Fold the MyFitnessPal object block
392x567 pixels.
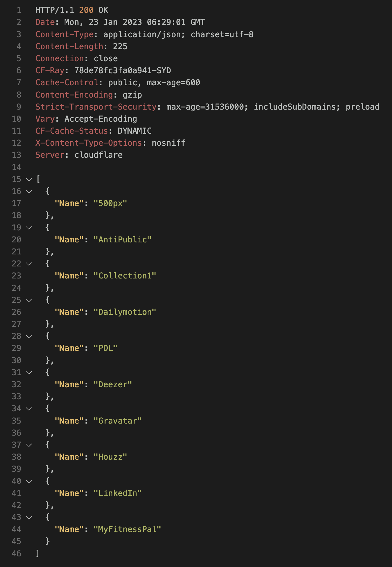pyautogui.click(x=29, y=518)
